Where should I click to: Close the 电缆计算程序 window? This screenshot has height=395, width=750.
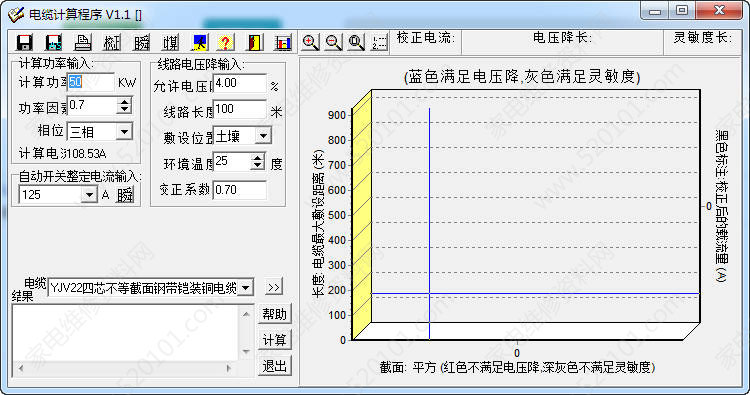click(719, 11)
